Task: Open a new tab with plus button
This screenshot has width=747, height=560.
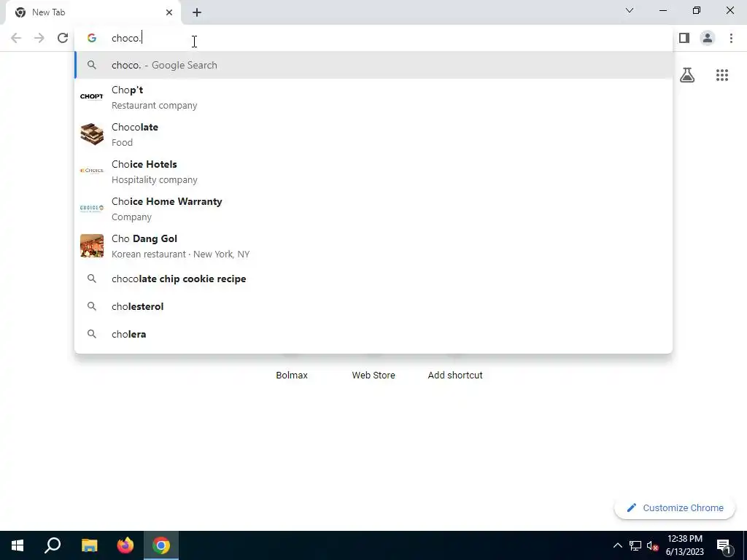Action: 197,12
